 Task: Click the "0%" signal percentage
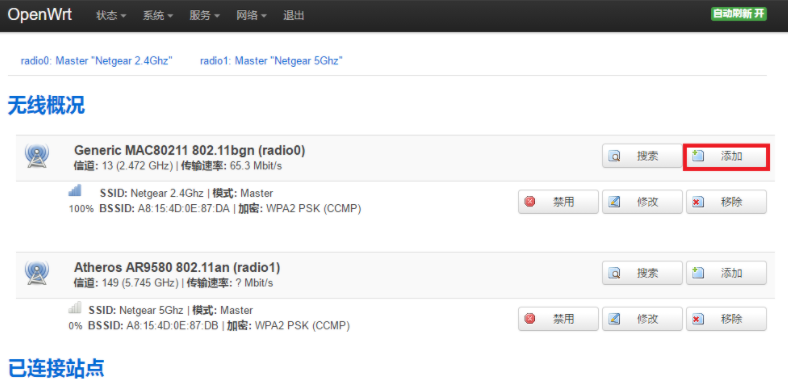(x=75, y=326)
